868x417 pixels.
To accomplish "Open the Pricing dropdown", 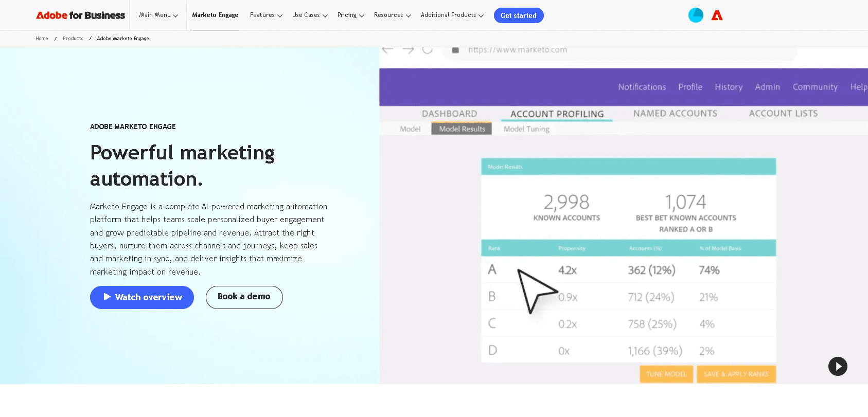I will tap(351, 15).
